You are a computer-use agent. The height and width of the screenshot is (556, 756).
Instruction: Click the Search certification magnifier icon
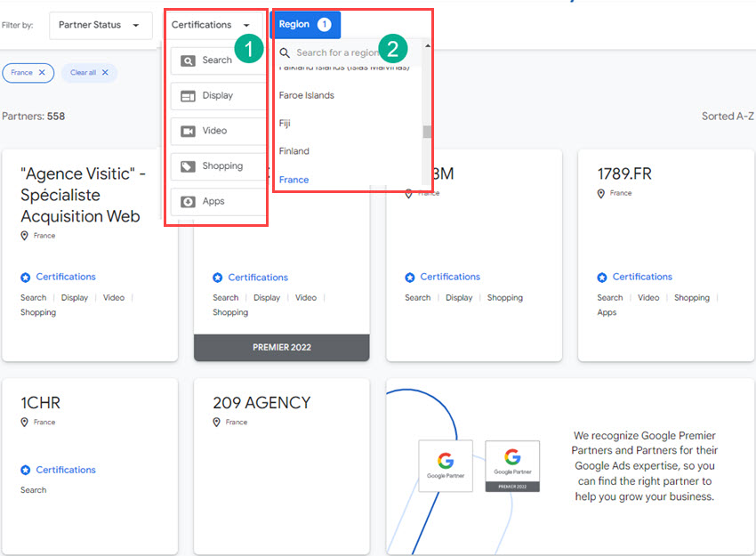(x=188, y=60)
